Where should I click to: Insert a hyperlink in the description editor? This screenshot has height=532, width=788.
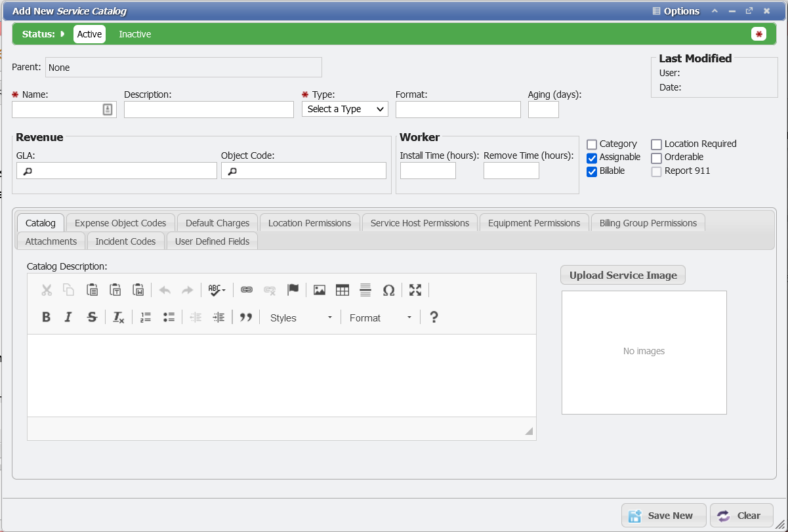coord(246,289)
